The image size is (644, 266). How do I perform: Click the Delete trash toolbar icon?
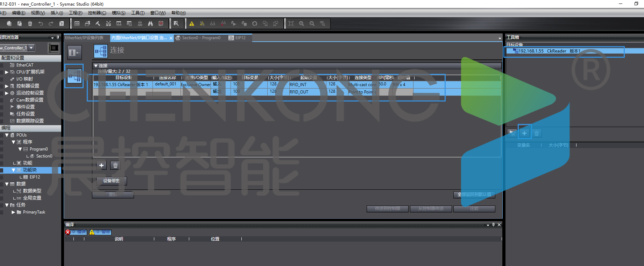click(30, 23)
